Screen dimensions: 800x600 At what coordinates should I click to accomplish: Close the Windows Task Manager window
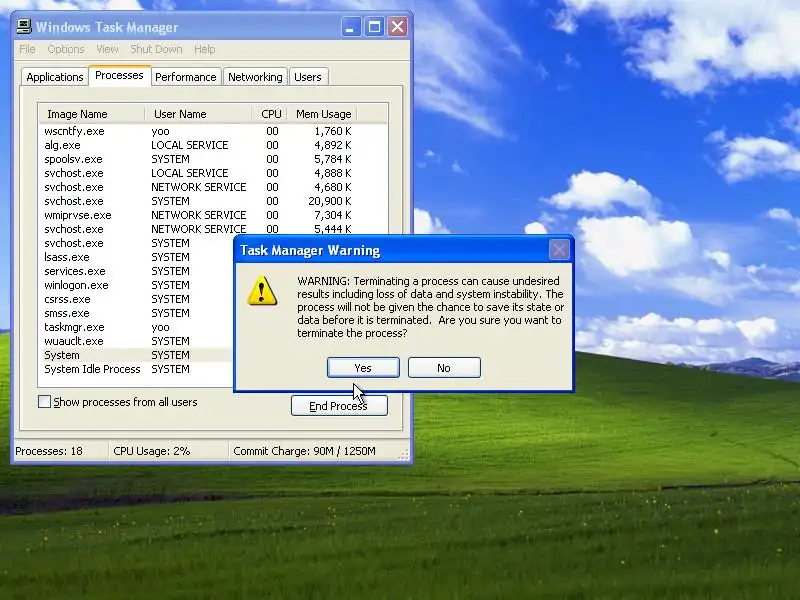(397, 27)
